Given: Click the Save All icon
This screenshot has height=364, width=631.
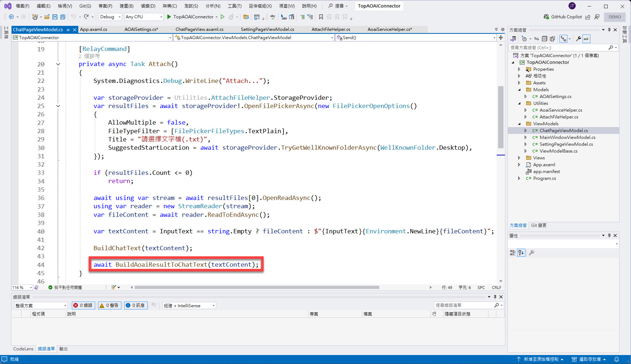Looking at the screenshot, I should tap(63, 17).
